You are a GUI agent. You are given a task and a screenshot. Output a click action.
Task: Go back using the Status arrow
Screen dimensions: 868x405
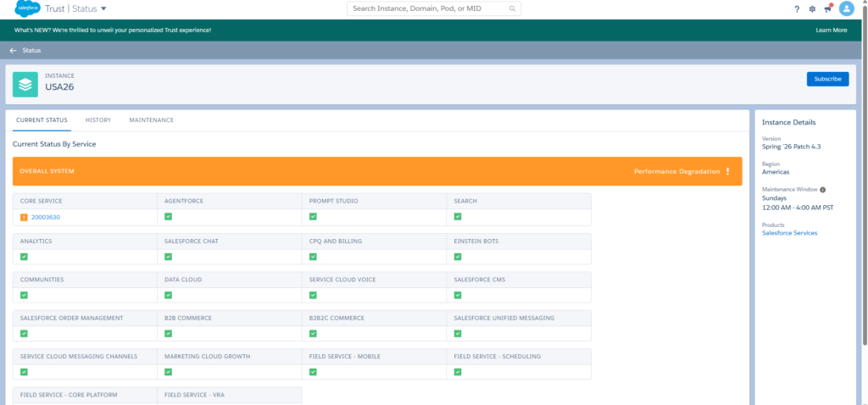point(14,50)
